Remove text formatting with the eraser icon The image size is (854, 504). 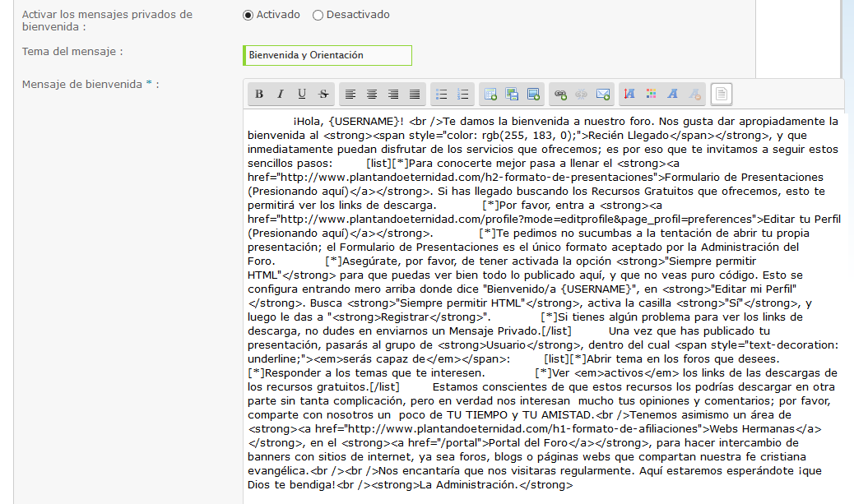tap(694, 95)
